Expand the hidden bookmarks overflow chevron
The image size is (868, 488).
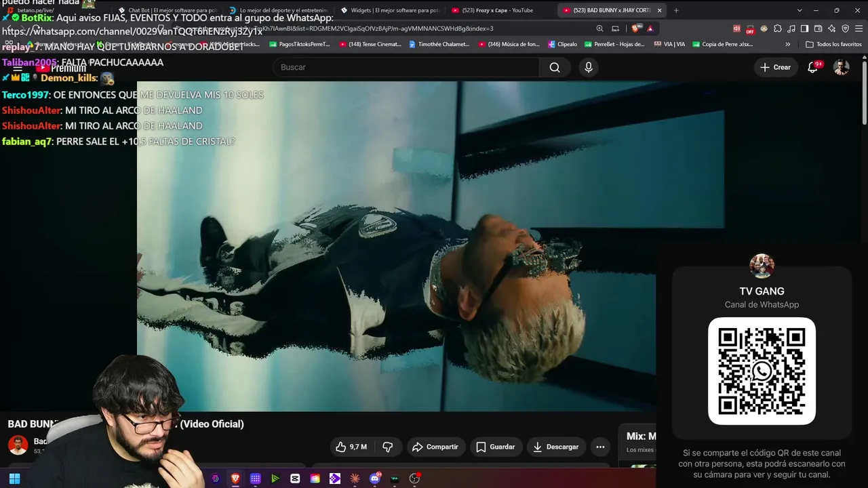pos(788,44)
